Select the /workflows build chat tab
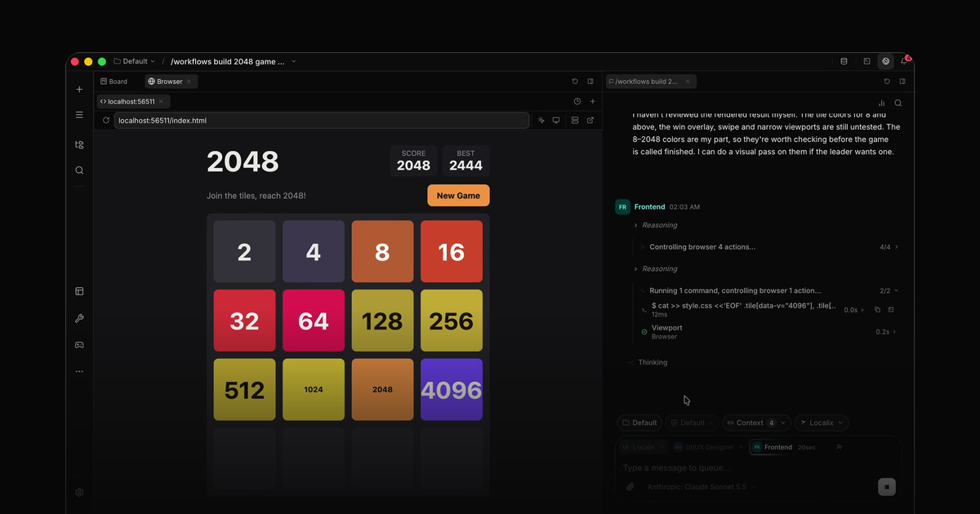 click(651, 82)
